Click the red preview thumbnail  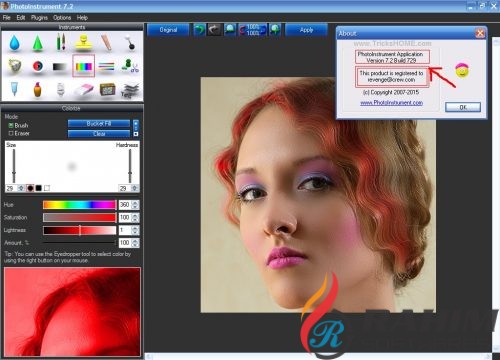pyautogui.click(x=72, y=312)
